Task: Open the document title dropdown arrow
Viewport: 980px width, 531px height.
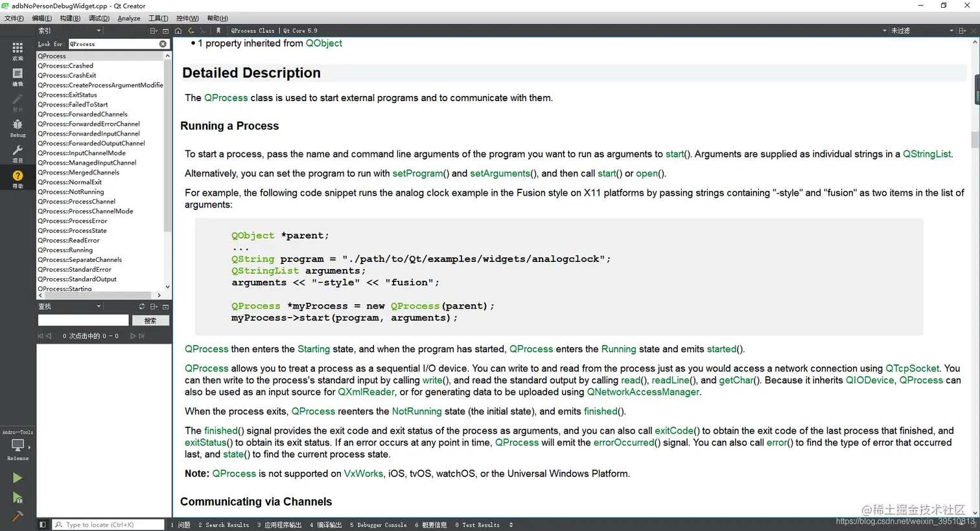Action: 885,30
